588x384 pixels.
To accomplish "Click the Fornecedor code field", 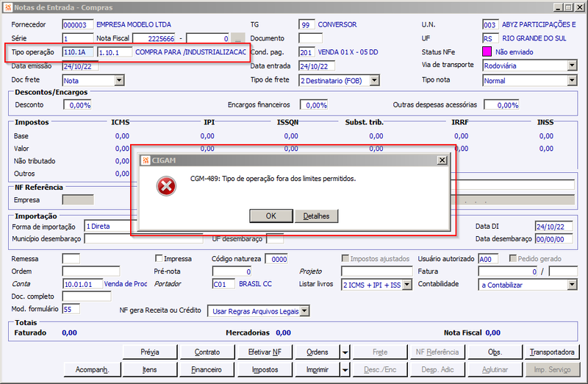I will (78, 25).
